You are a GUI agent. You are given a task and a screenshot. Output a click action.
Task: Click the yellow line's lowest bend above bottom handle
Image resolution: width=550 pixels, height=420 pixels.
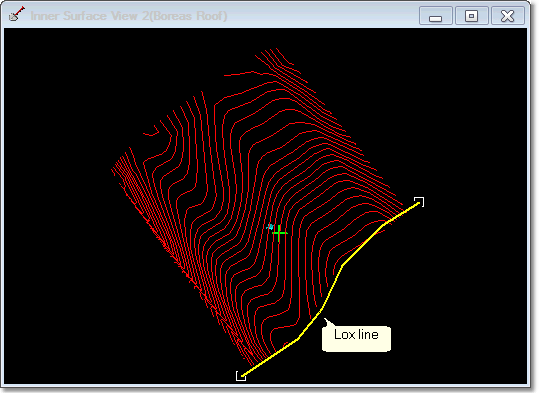[298, 339]
